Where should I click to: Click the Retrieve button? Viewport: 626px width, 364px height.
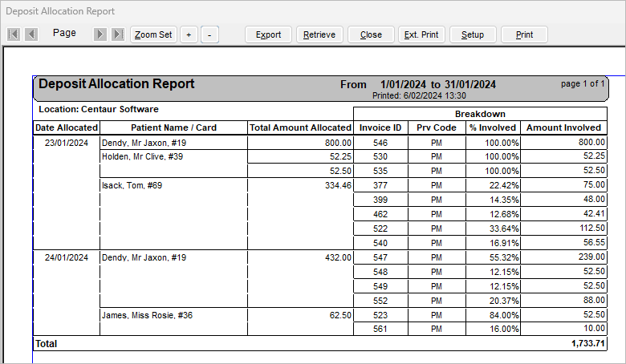pyautogui.click(x=319, y=34)
